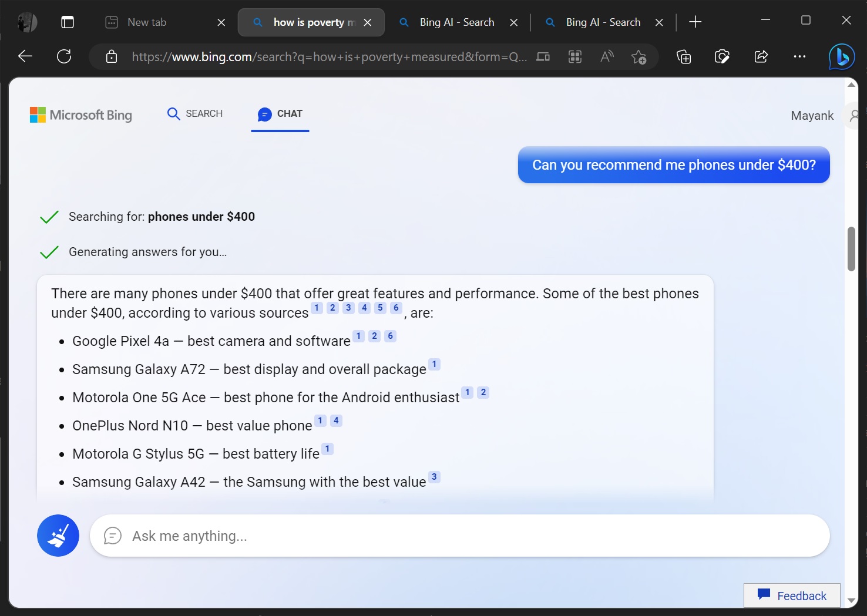Read aloud the page with the A icon

point(606,56)
